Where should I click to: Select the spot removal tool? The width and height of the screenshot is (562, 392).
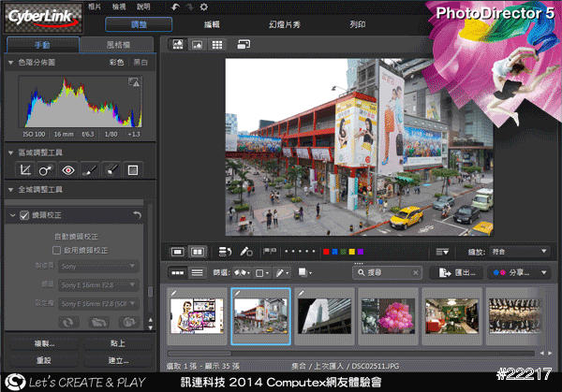point(46,169)
